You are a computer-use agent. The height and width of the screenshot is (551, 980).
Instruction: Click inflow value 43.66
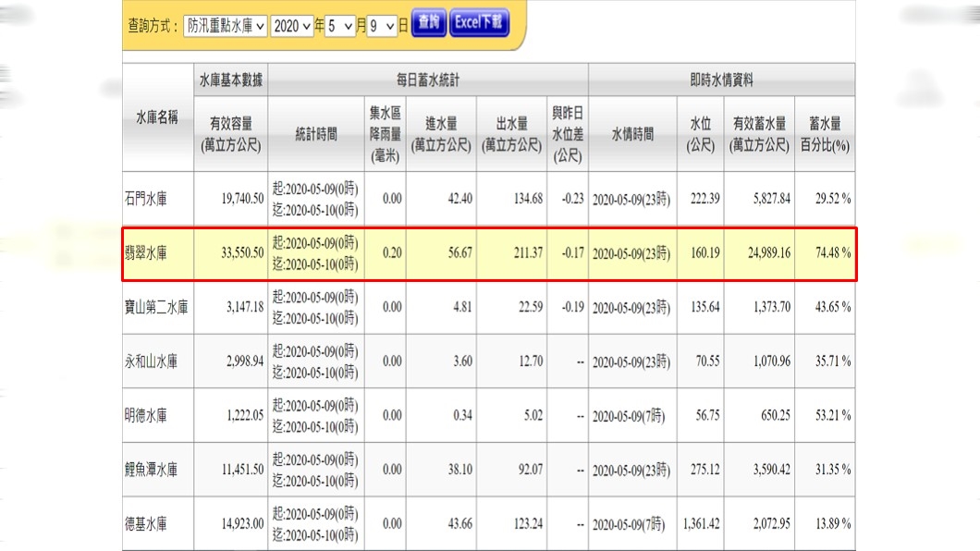(x=460, y=523)
